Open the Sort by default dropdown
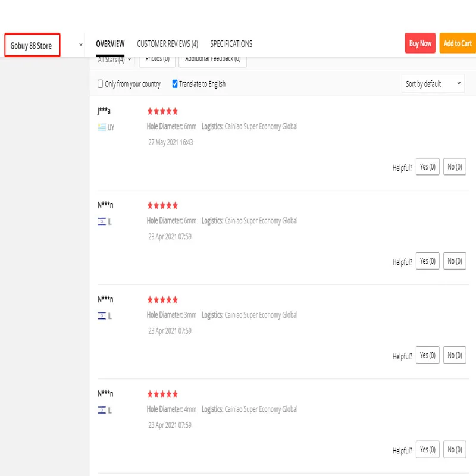476x476 pixels. tap(433, 84)
